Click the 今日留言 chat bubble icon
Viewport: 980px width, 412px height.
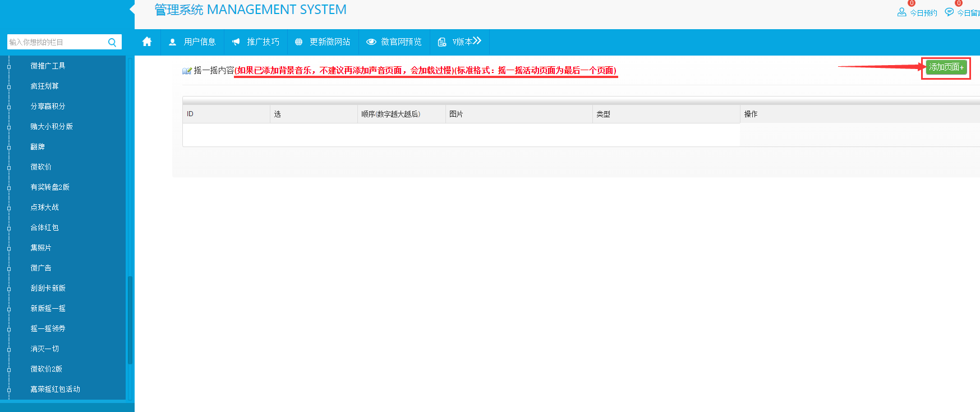(949, 12)
